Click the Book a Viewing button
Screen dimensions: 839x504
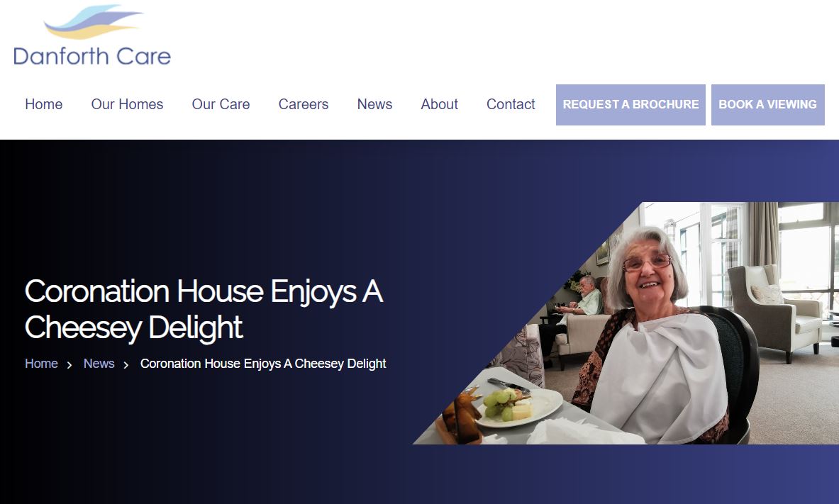[768, 105]
